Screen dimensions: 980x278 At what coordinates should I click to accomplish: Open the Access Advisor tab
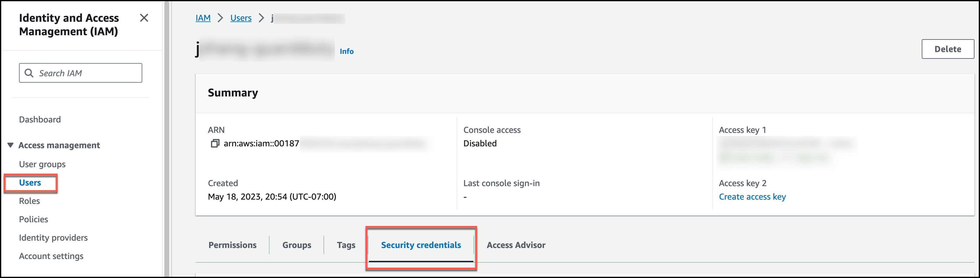point(516,245)
